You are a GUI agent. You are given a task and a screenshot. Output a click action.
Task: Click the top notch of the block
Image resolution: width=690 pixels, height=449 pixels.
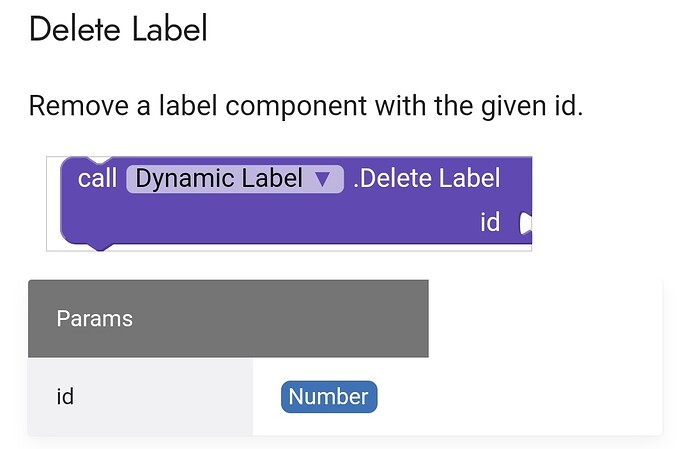click(100, 159)
